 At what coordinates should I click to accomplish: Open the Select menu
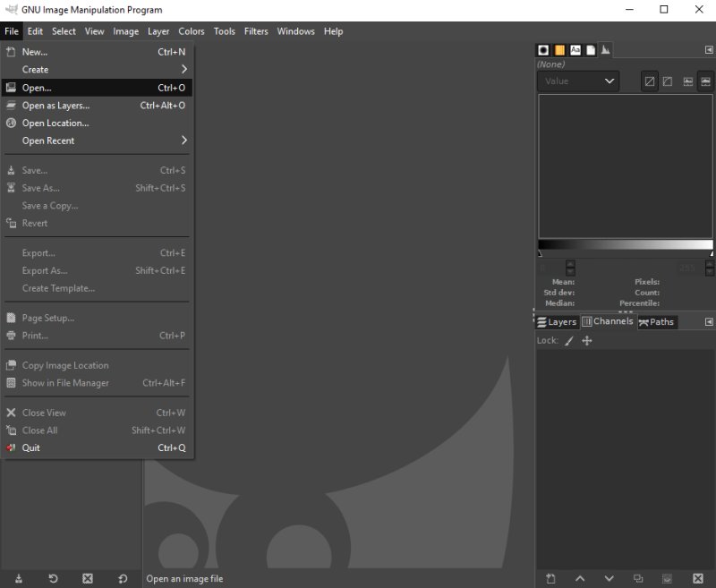tap(64, 31)
